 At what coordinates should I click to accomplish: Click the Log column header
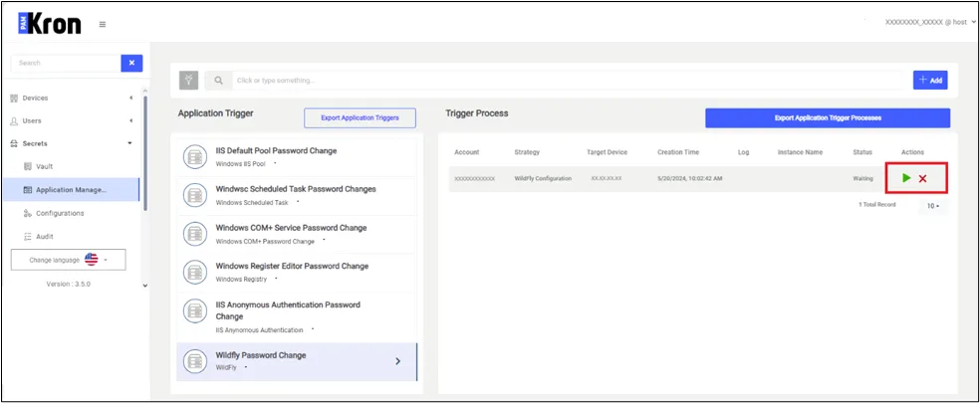pos(743,152)
